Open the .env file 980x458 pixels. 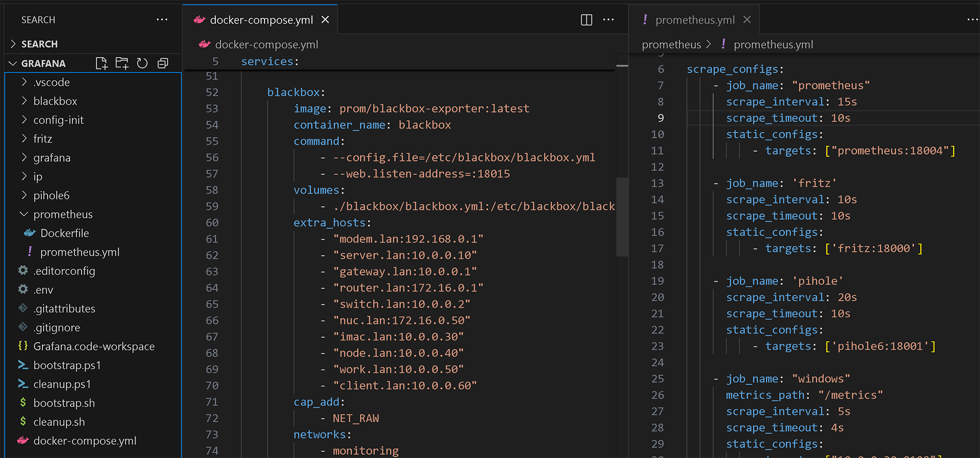[43, 290]
